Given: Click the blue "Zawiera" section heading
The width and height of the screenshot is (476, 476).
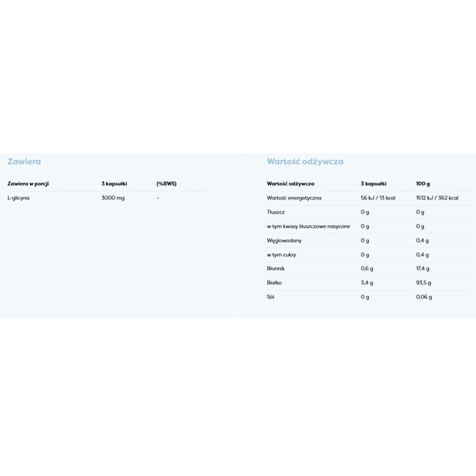Looking at the screenshot, I should [x=23, y=161].
